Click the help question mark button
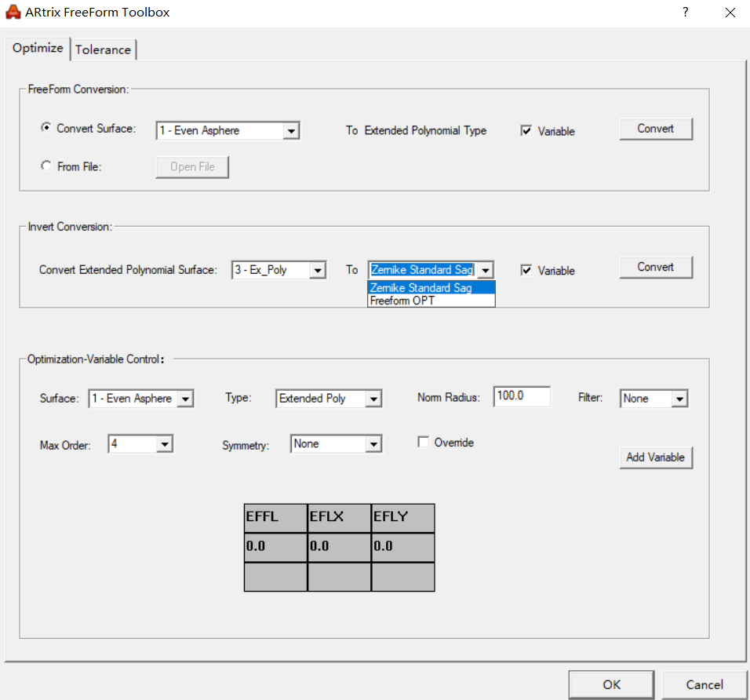This screenshot has width=750, height=700. pyautogui.click(x=686, y=12)
